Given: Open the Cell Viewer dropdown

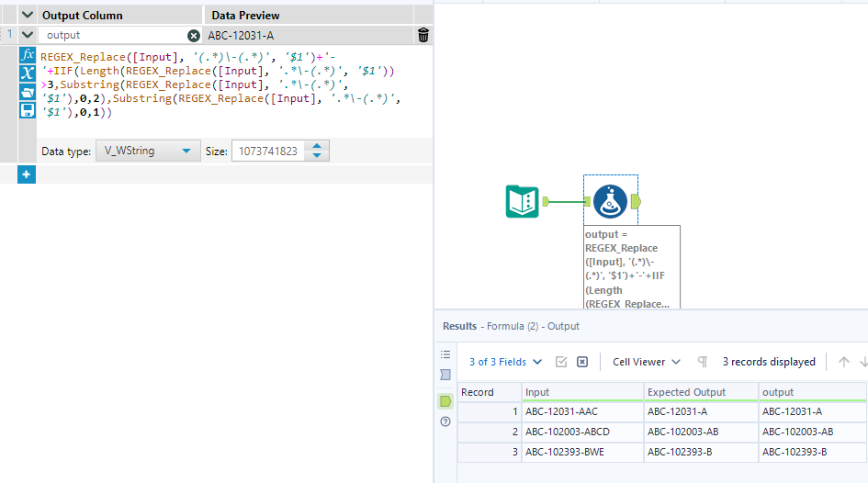Looking at the screenshot, I should (646, 362).
